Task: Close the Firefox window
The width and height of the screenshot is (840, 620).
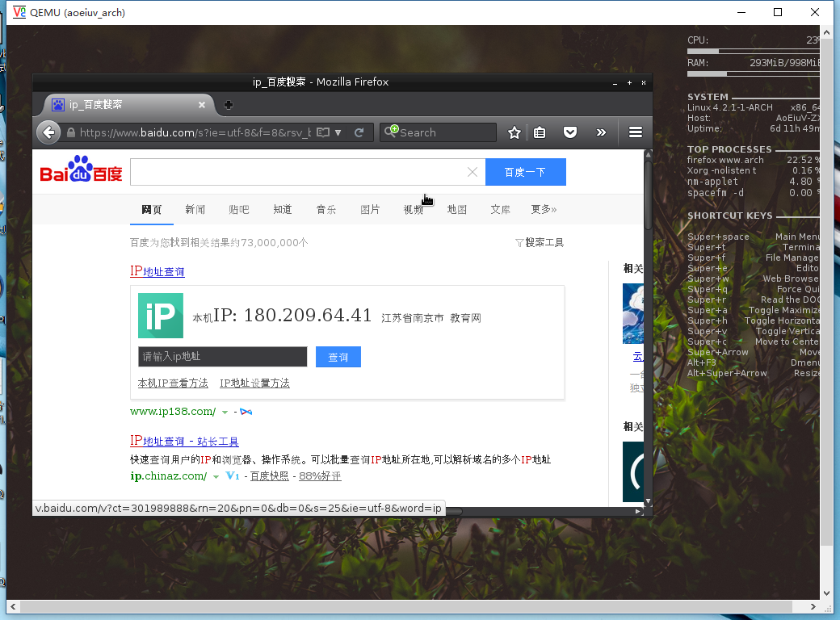Action: [x=644, y=82]
